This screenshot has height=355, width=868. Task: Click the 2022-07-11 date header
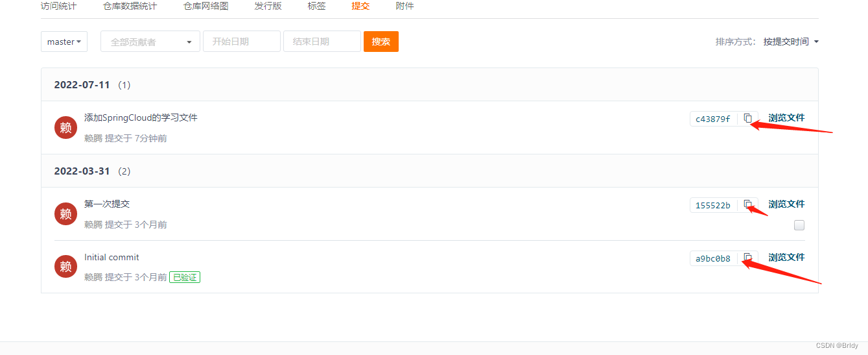point(82,85)
